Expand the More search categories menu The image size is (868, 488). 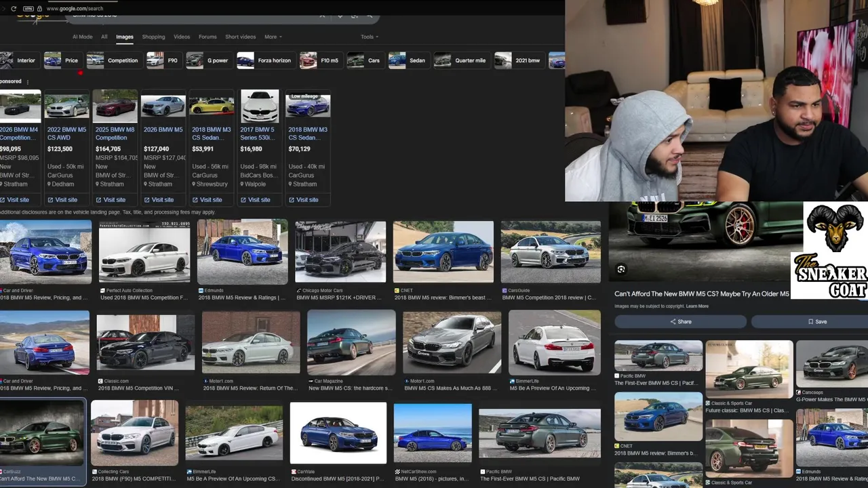tap(273, 37)
